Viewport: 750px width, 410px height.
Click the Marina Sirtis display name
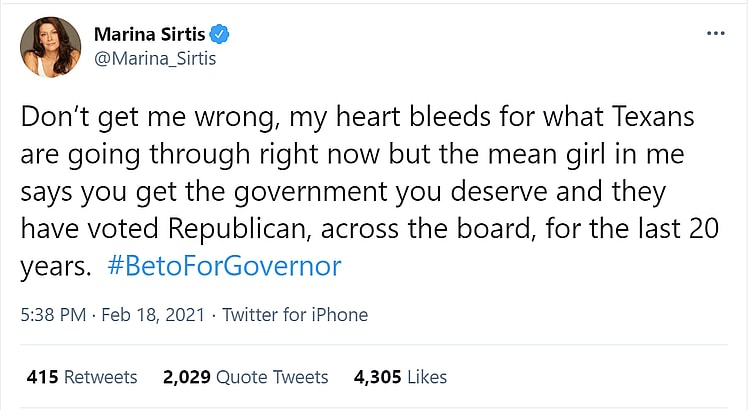coord(150,35)
